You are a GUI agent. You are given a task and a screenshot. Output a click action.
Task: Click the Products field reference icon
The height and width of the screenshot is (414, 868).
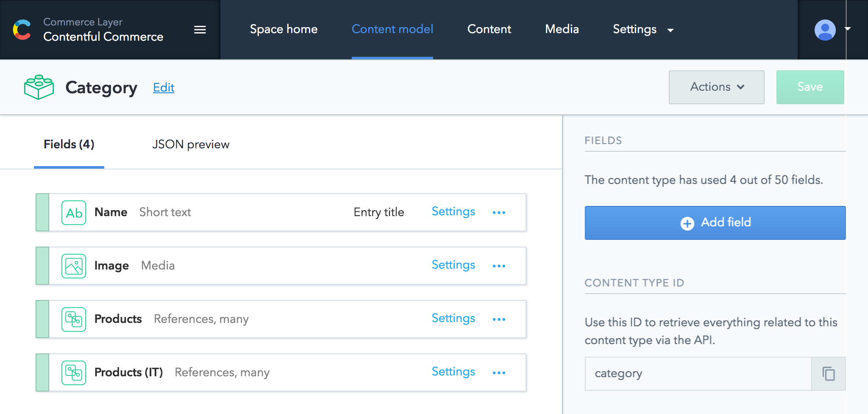pyautogui.click(x=74, y=320)
